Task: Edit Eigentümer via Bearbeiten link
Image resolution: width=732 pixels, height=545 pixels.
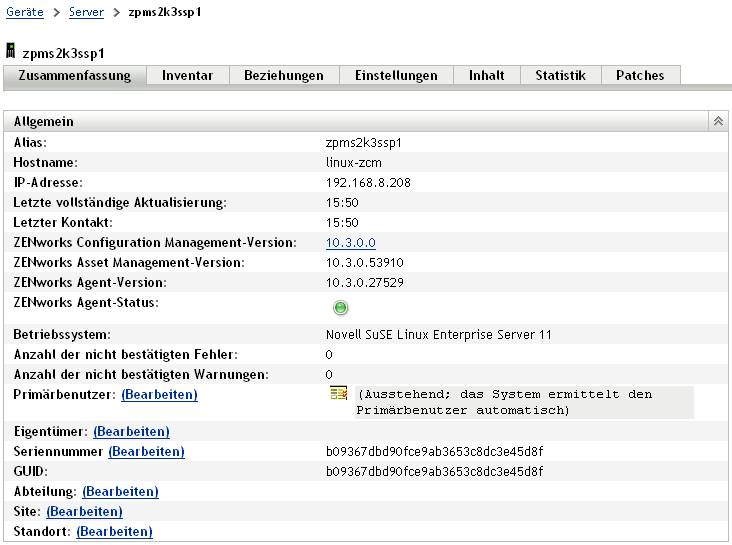Action: tap(131, 432)
